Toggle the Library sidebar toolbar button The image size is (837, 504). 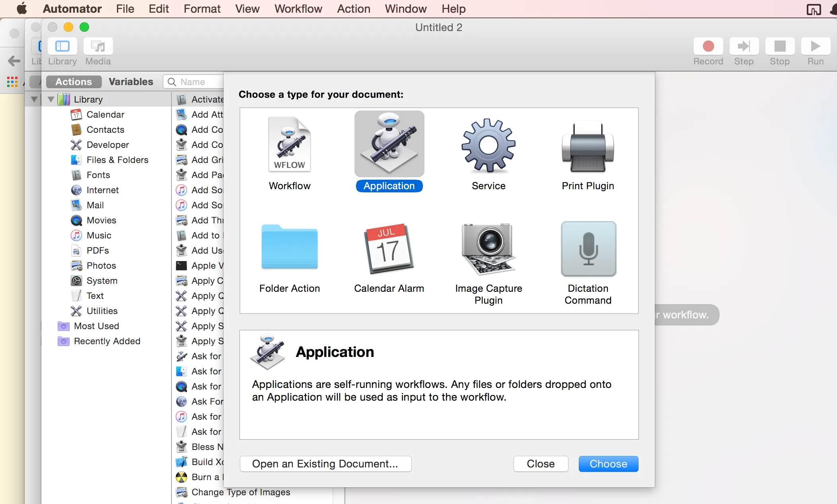tap(62, 47)
